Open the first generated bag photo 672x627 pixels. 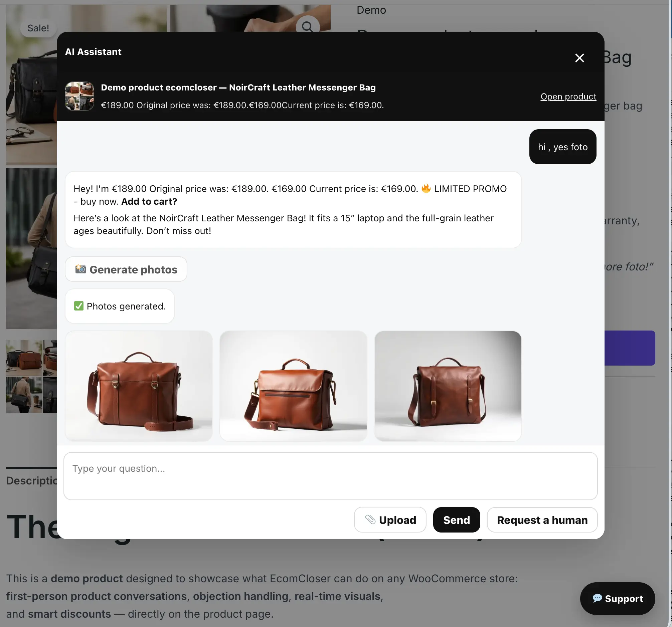(x=139, y=386)
